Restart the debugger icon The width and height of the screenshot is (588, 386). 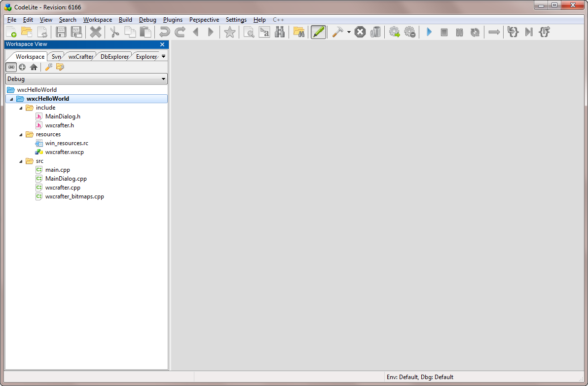point(475,32)
